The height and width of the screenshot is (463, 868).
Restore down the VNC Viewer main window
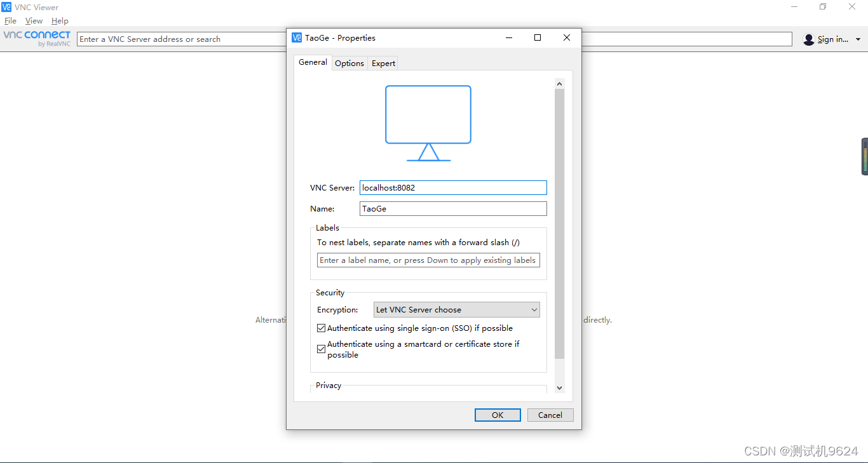click(823, 7)
